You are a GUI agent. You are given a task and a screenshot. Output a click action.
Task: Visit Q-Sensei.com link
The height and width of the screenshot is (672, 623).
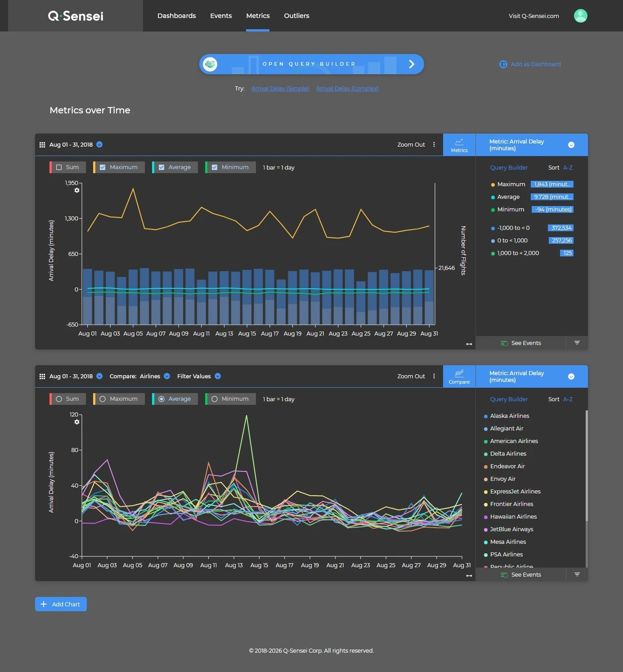pos(534,16)
